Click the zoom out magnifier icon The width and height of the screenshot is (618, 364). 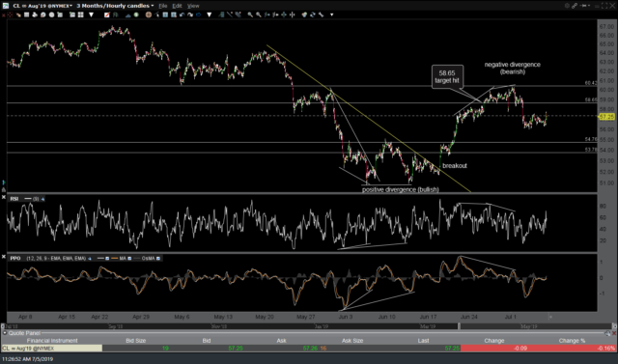(x=258, y=14)
